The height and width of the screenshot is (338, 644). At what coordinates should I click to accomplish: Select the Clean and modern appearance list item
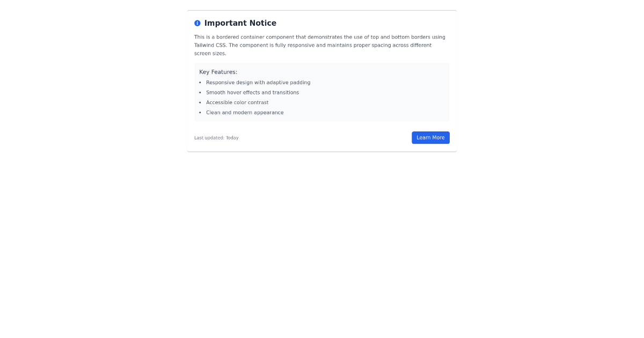[245, 113]
